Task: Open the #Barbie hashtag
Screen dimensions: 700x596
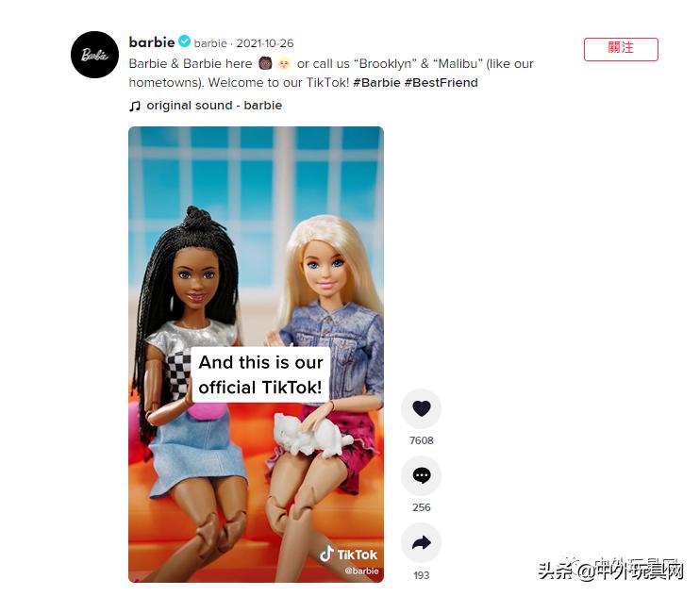Action: click(376, 83)
